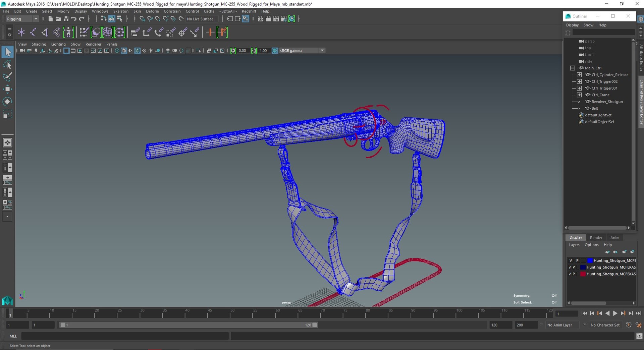
Task: Expand Ctrl_Cylinder_Release in Outliner
Action: point(579,75)
